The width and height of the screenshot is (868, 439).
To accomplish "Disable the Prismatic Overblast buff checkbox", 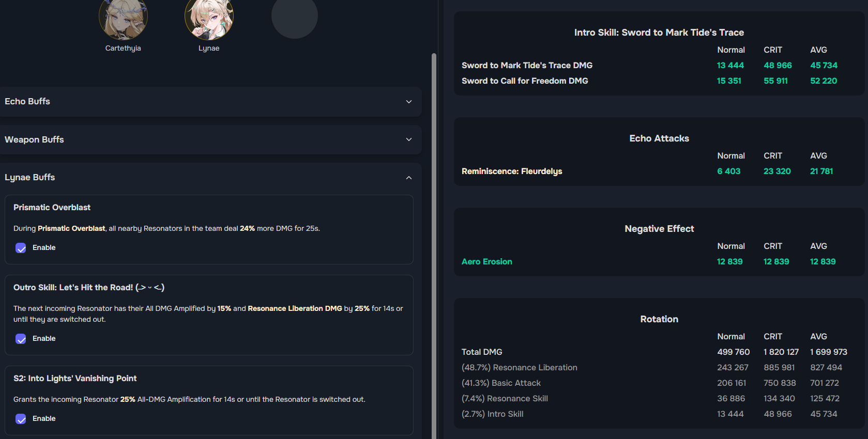I will pyautogui.click(x=21, y=248).
